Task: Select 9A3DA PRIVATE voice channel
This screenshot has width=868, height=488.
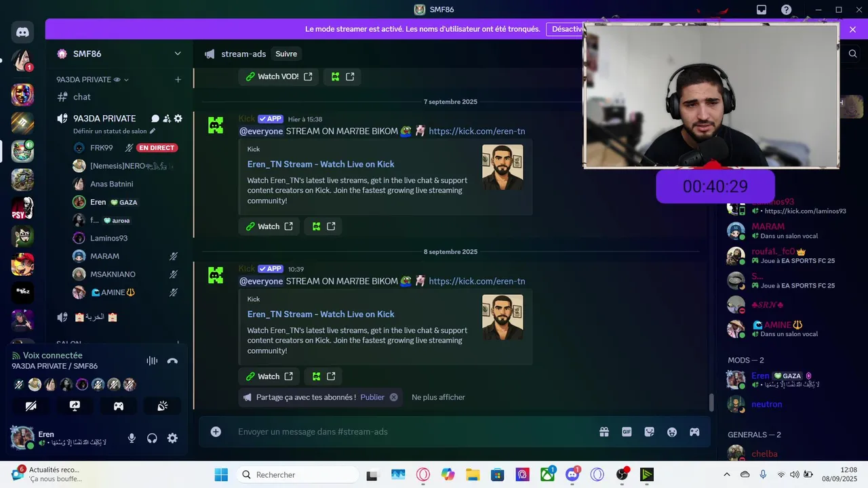Action: [x=104, y=119]
